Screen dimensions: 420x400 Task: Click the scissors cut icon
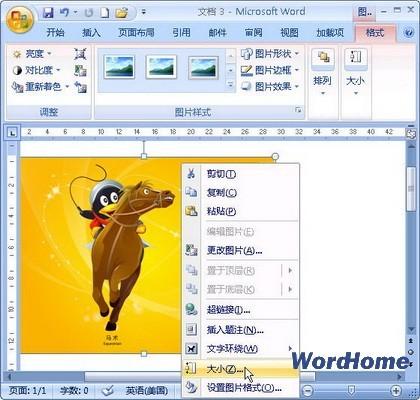coord(191,174)
